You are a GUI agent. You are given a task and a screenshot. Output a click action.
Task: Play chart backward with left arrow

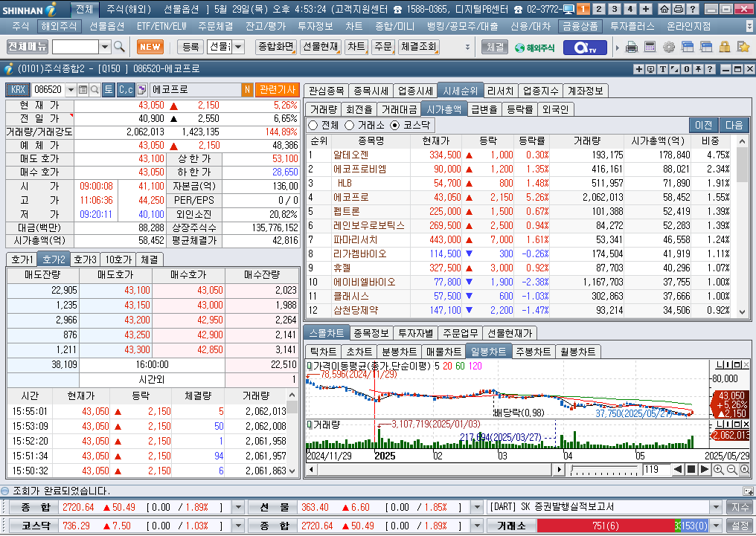(677, 470)
